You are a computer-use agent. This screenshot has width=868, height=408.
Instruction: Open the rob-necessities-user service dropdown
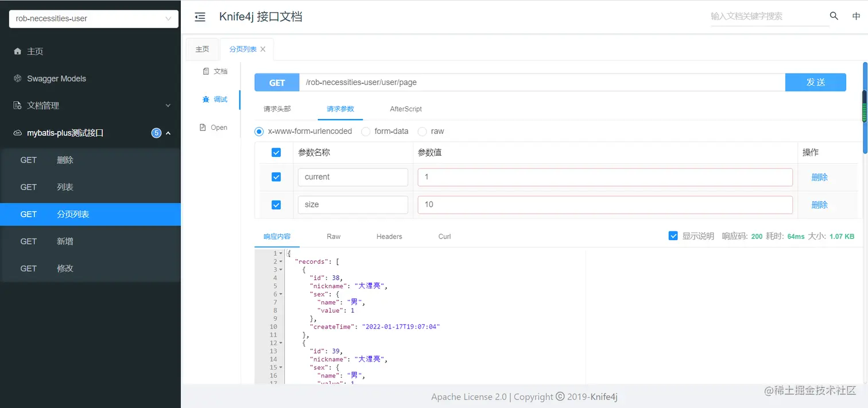[x=94, y=18]
